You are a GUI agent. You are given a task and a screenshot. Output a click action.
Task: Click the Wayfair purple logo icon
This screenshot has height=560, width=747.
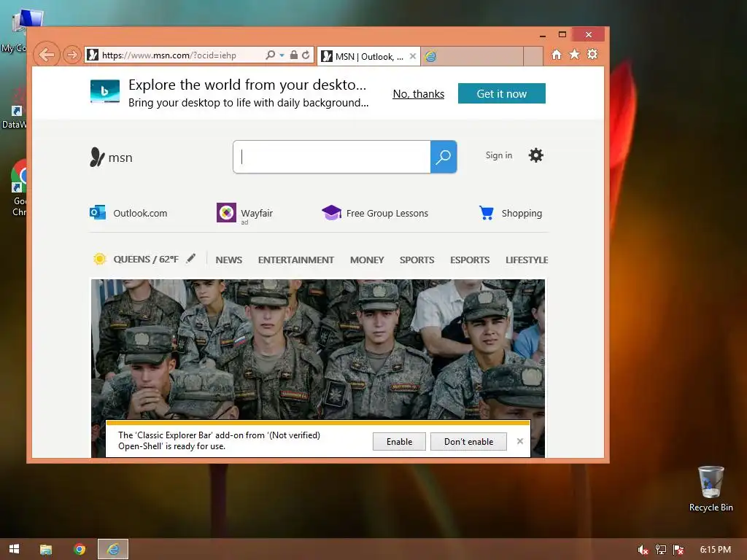pos(226,212)
